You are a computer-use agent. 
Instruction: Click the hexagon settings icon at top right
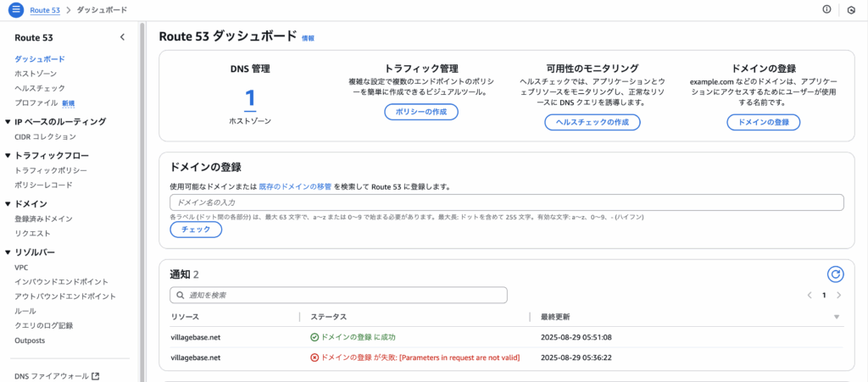(x=851, y=10)
